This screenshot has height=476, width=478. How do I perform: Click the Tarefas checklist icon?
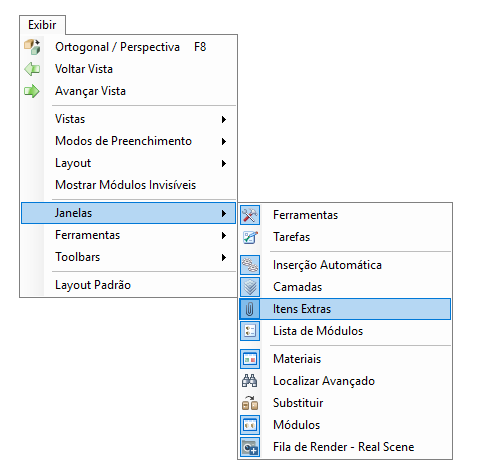click(x=250, y=237)
